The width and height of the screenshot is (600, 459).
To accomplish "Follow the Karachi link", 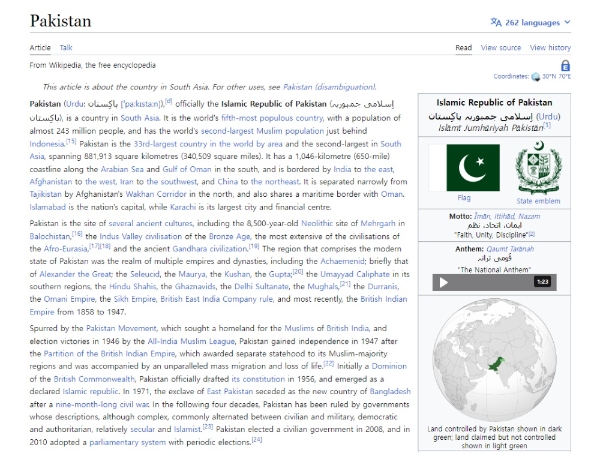I will (183, 207).
